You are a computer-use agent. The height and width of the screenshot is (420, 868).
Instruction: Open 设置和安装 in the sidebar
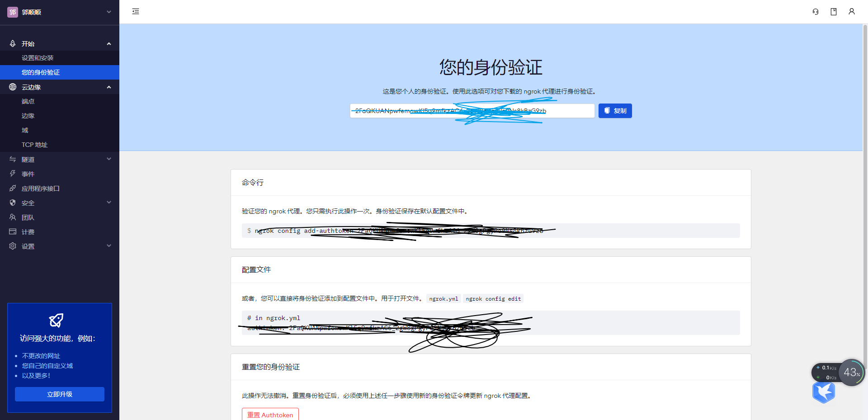pyautogui.click(x=60, y=58)
